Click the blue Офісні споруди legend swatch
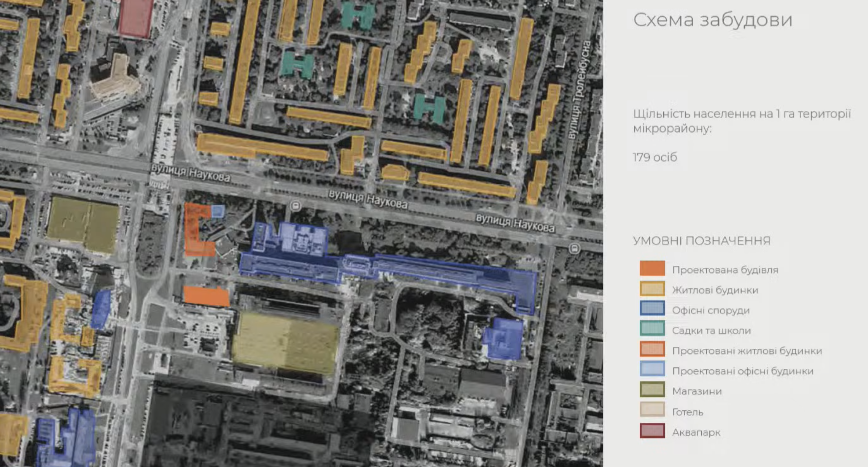Viewport: 868px width, 467px height. 652,309
